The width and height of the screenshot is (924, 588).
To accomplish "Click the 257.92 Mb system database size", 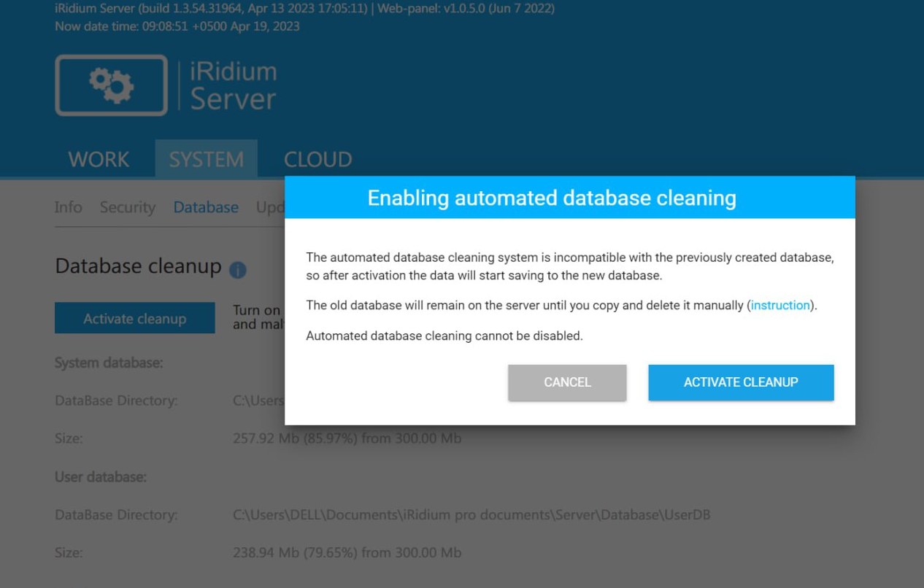I will pos(345,438).
